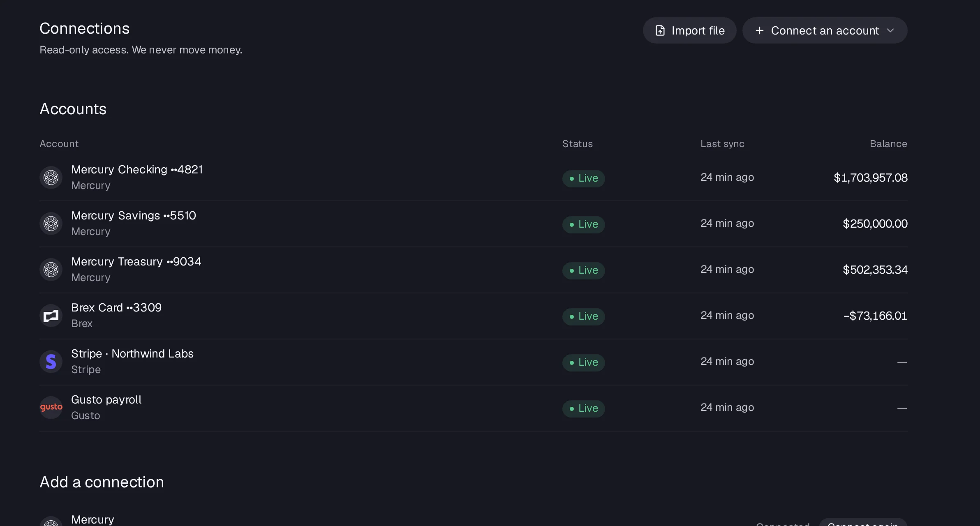This screenshot has height=526, width=980.
Task: Click the Last sync column header
Action: 722,144
